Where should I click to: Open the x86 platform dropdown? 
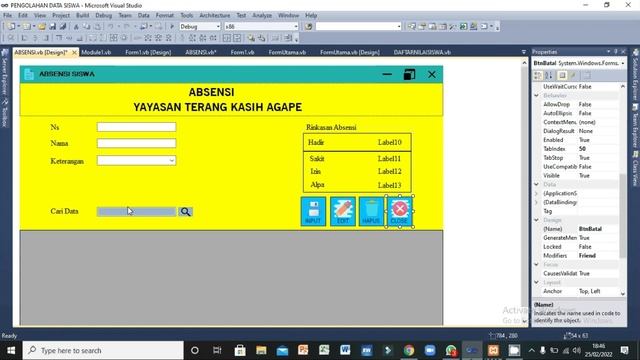(296, 27)
